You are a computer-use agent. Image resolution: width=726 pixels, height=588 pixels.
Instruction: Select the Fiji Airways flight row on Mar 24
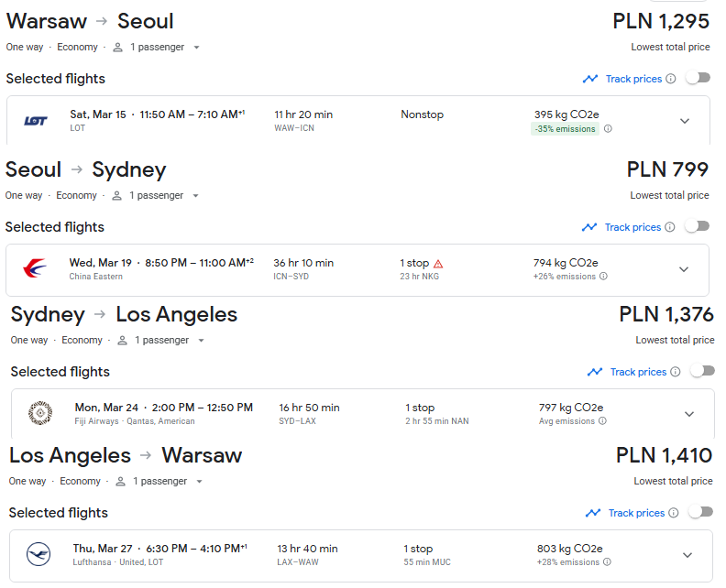(362, 414)
